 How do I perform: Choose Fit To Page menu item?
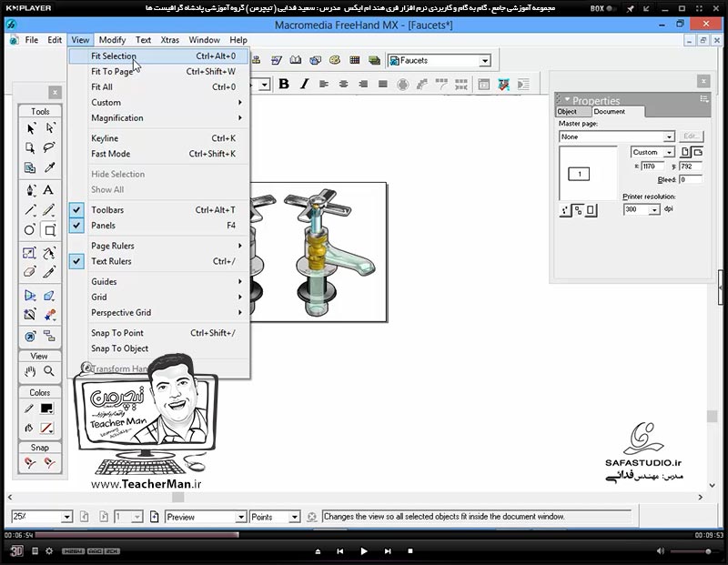158,72
